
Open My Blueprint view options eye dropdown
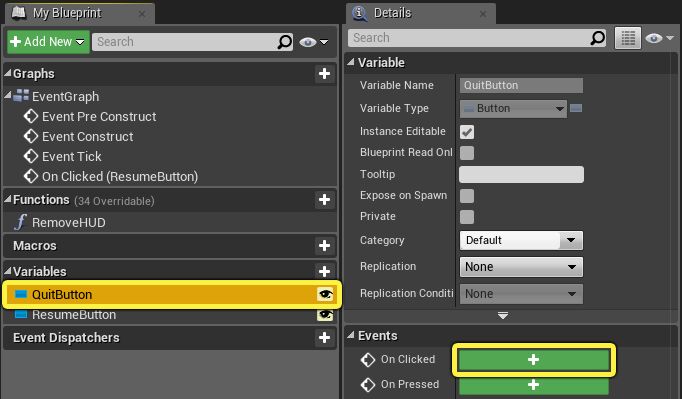[x=314, y=42]
